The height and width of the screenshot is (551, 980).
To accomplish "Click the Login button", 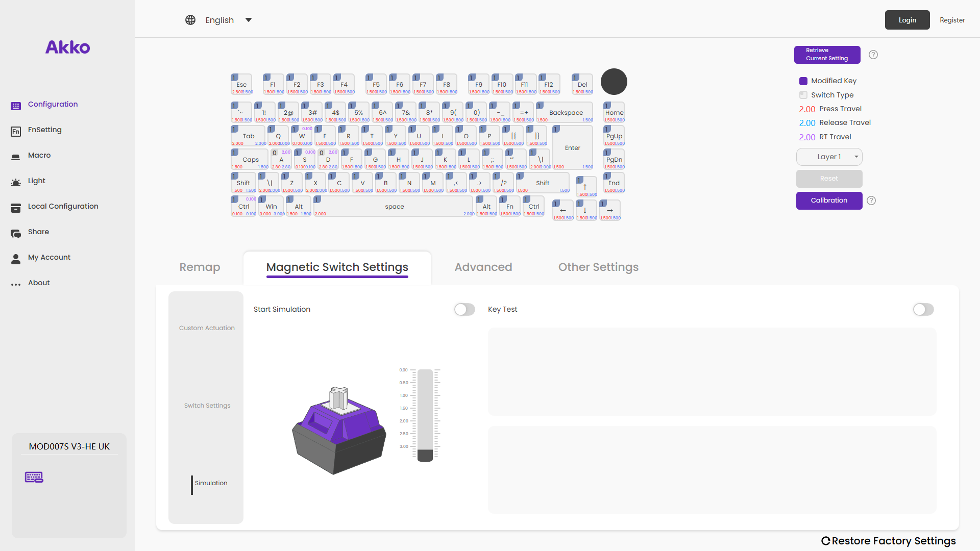I will 907,20.
